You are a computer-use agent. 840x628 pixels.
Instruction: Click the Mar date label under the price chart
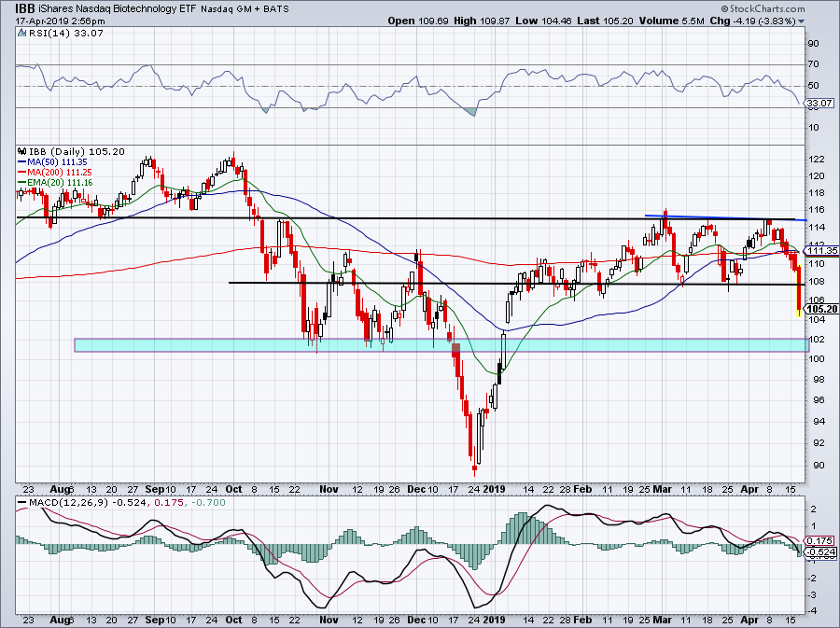point(663,489)
